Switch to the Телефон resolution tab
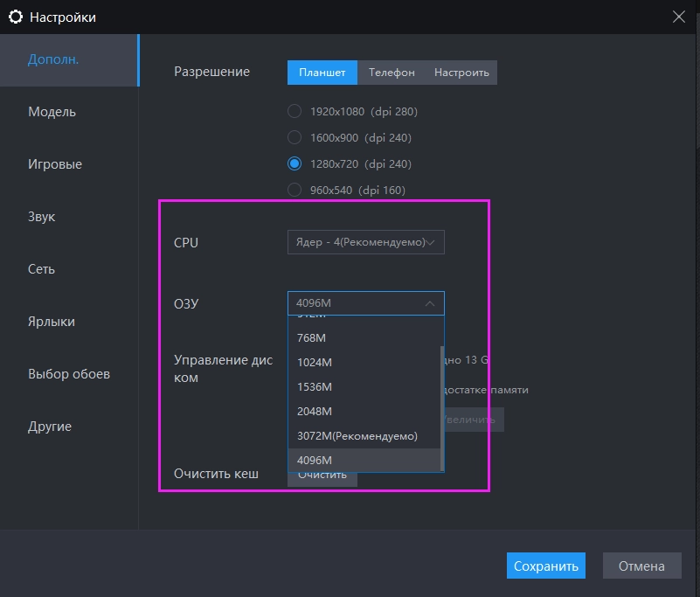Image resolution: width=700 pixels, height=597 pixels. click(x=391, y=73)
